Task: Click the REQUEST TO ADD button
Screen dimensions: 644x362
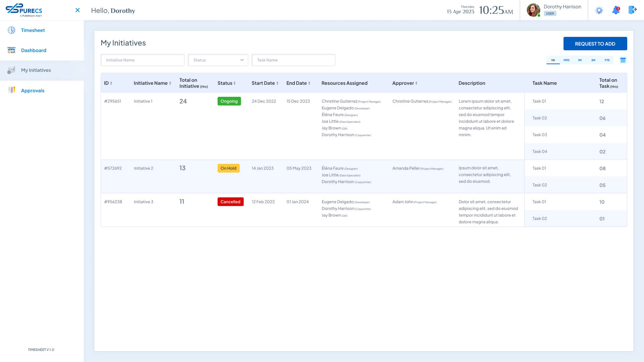Action: (x=595, y=44)
